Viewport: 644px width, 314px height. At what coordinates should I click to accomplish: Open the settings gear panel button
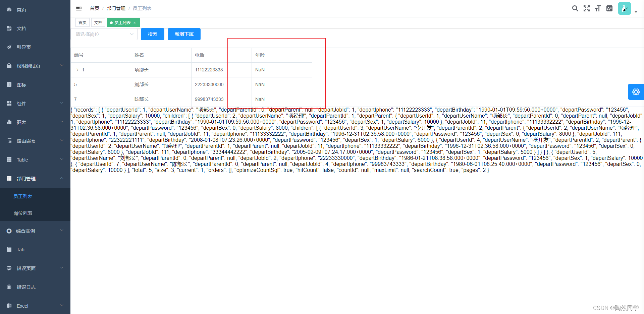click(x=636, y=92)
